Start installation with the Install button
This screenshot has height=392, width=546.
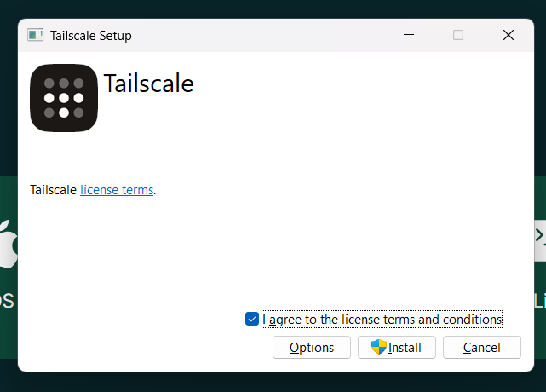[397, 348]
